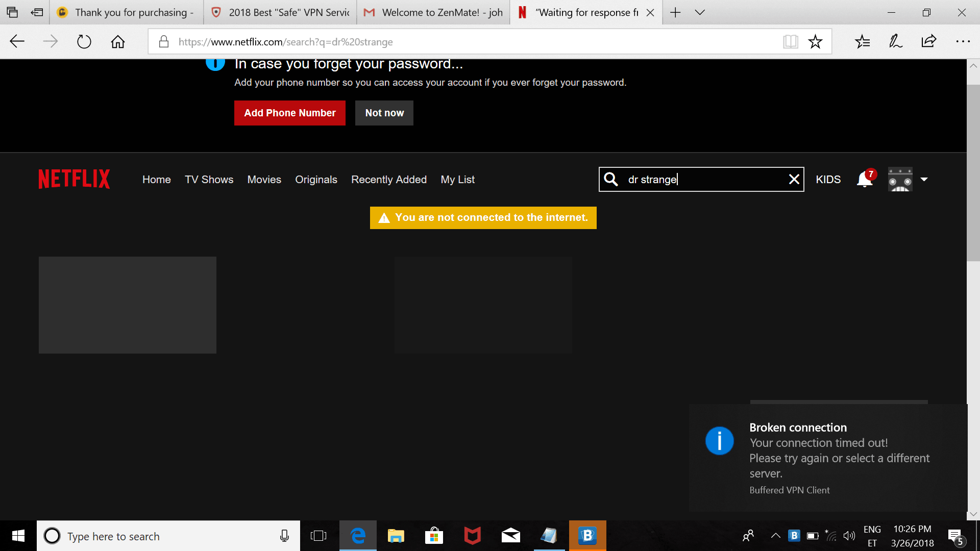The image size is (980, 551).
Task: Click the Cortana microphone icon
Action: 284,536
